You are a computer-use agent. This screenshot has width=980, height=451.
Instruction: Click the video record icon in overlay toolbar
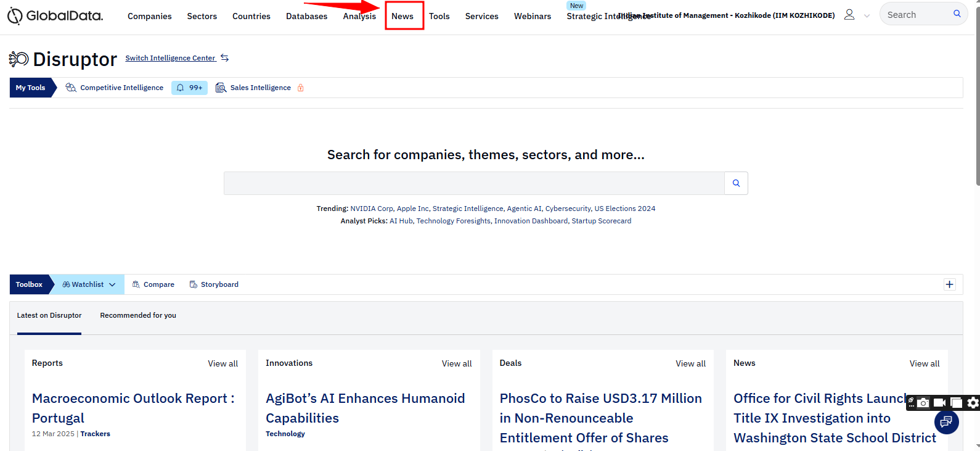pos(939,403)
